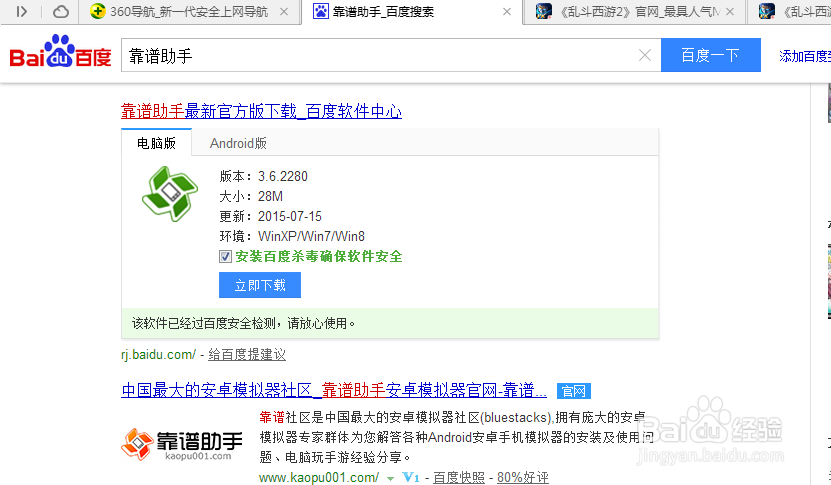This screenshot has width=831, height=485.
Task: Click the Baidu logo
Action: (60, 52)
